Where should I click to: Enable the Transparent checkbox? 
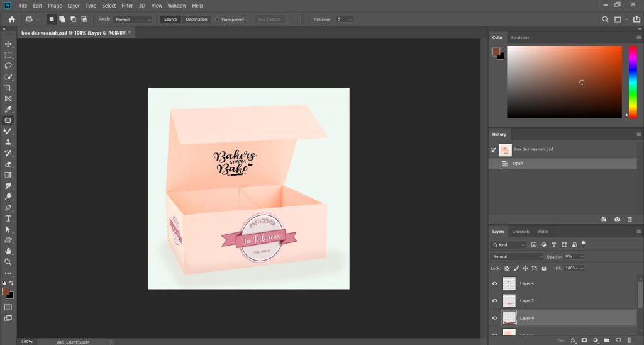click(218, 20)
